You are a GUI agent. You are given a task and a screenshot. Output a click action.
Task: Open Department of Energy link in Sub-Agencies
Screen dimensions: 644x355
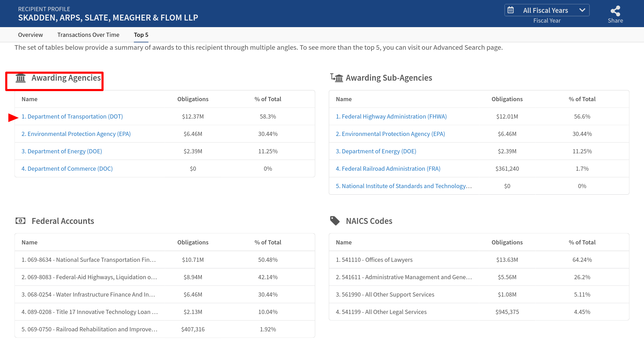click(x=376, y=151)
